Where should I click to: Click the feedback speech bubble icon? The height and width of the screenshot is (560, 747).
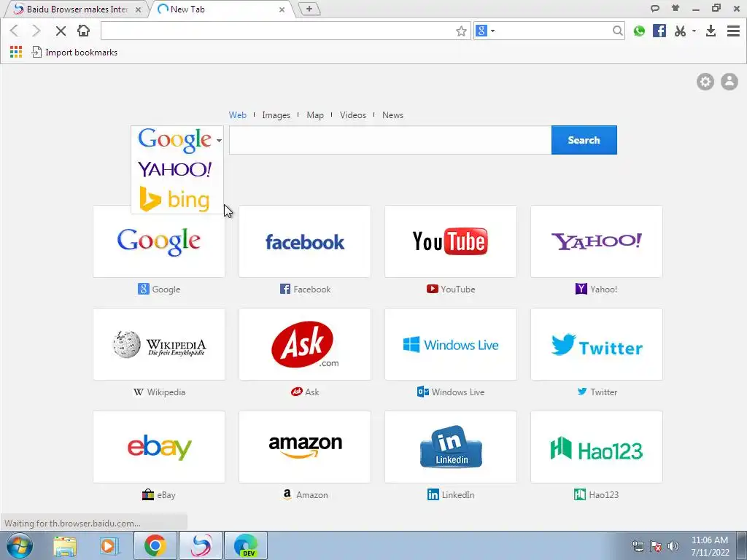(655, 8)
